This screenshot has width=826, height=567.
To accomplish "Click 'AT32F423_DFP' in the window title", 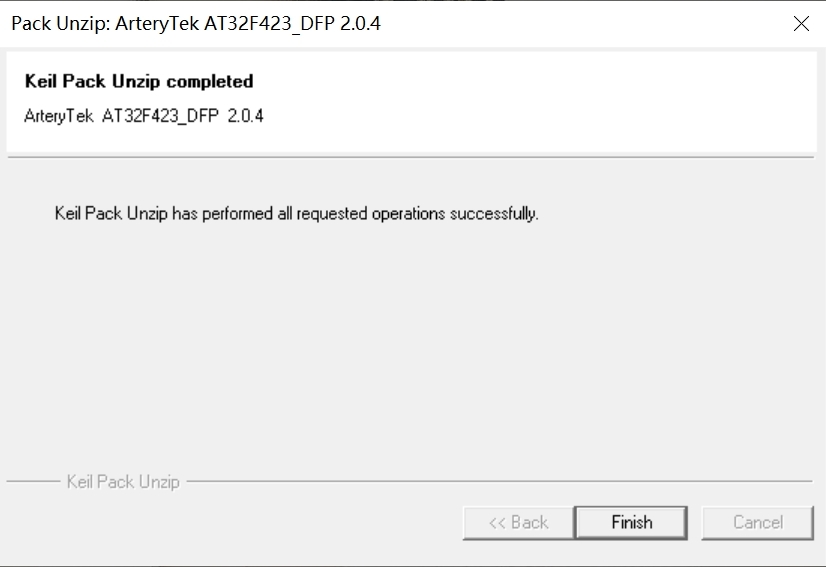I will (x=269, y=24).
